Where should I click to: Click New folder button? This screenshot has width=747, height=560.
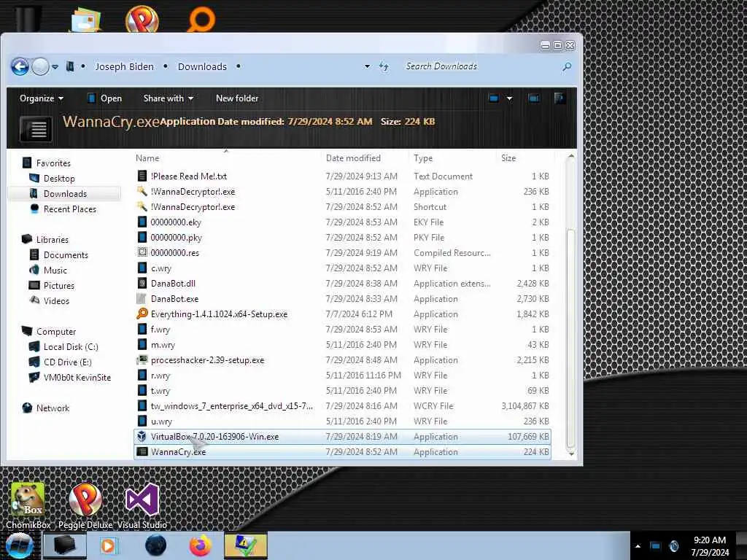click(x=237, y=98)
